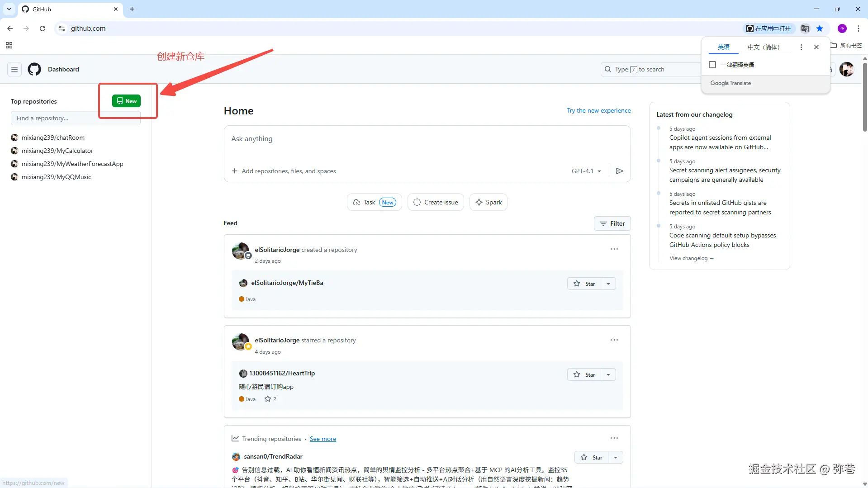This screenshot has width=868, height=488.
Task: View site information icon
Action: coord(62,28)
